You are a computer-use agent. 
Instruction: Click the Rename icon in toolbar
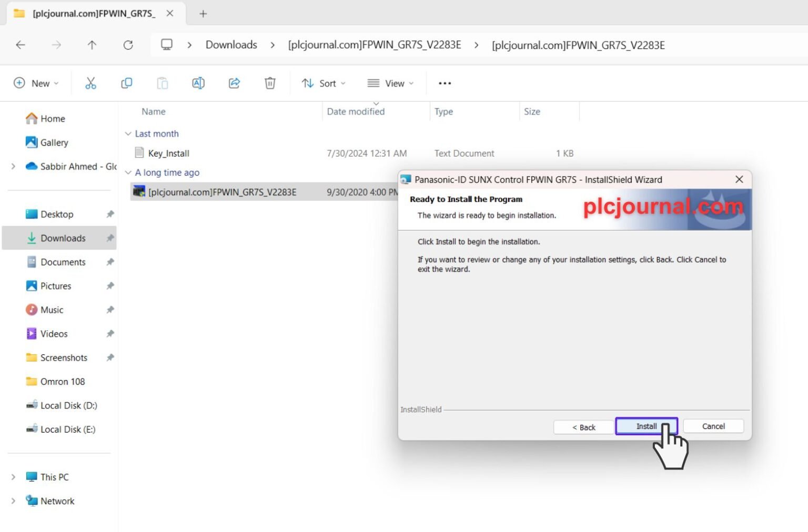(x=198, y=83)
